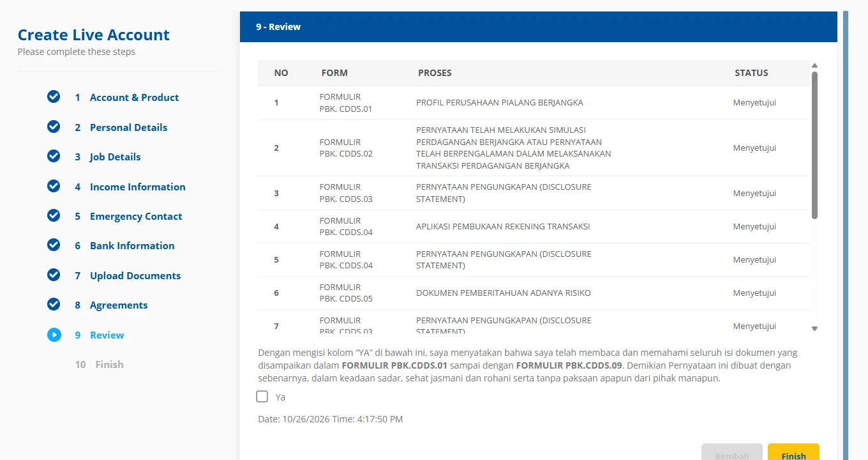This screenshot has height=460, width=868.
Task: Click the Kembali back button
Action: coord(732,452)
